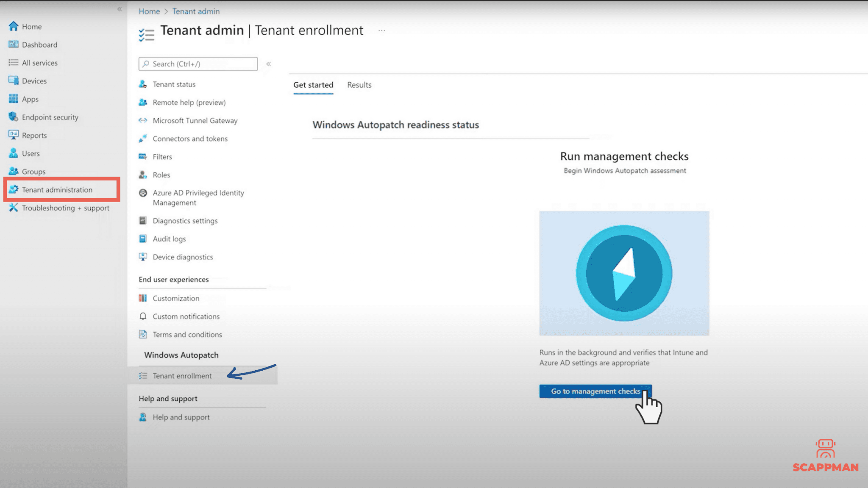Click the Go to management checks button

595,391
